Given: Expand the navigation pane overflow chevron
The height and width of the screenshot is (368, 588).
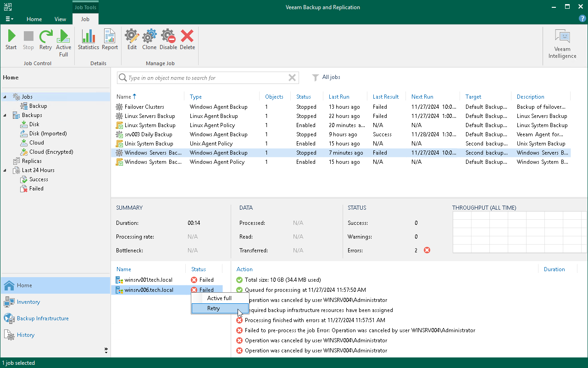Looking at the screenshot, I should [x=106, y=350].
